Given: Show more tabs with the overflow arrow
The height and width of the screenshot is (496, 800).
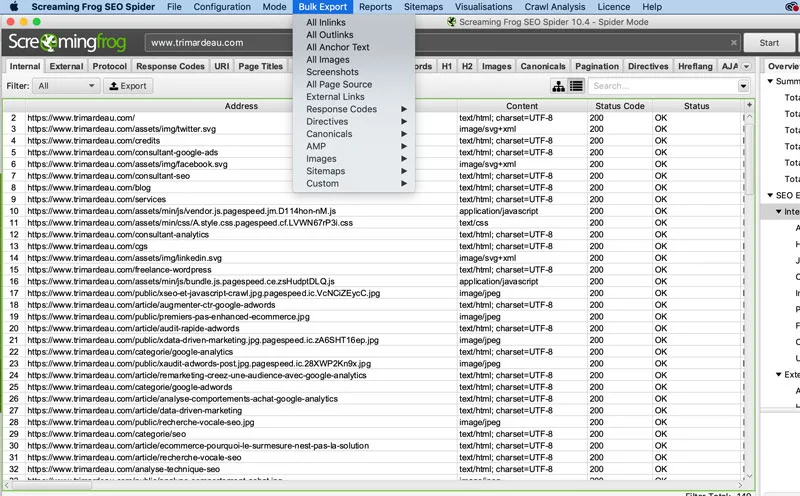Looking at the screenshot, I should (746, 66).
